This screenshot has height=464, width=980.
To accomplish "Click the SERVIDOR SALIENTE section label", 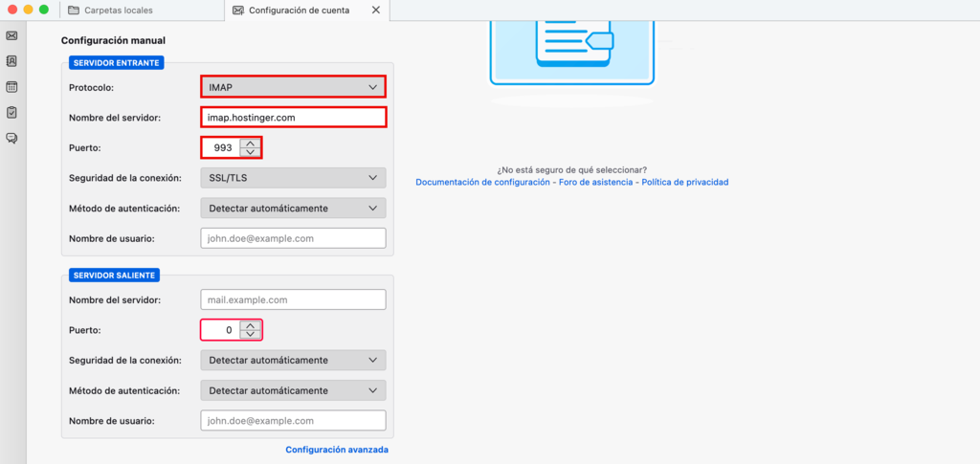I will click(x=115, y=276).
